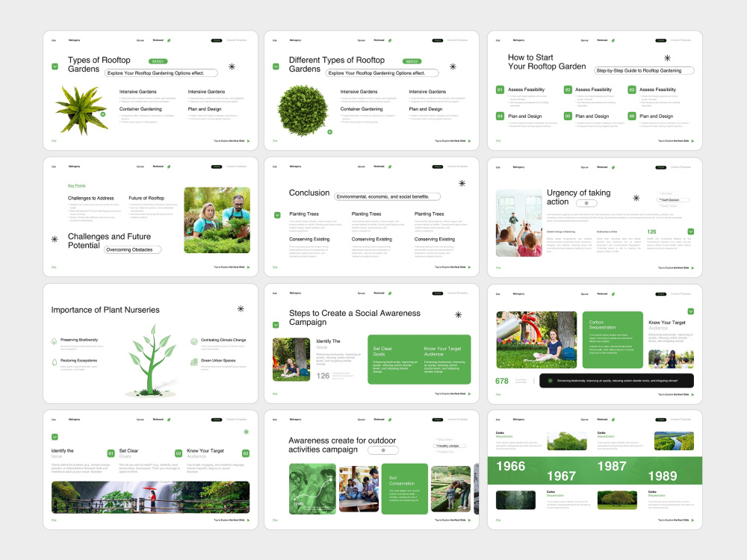Toggle the pill switch beside Urgency of taking action
Screen dimensions: 747x560
(586, 203)
